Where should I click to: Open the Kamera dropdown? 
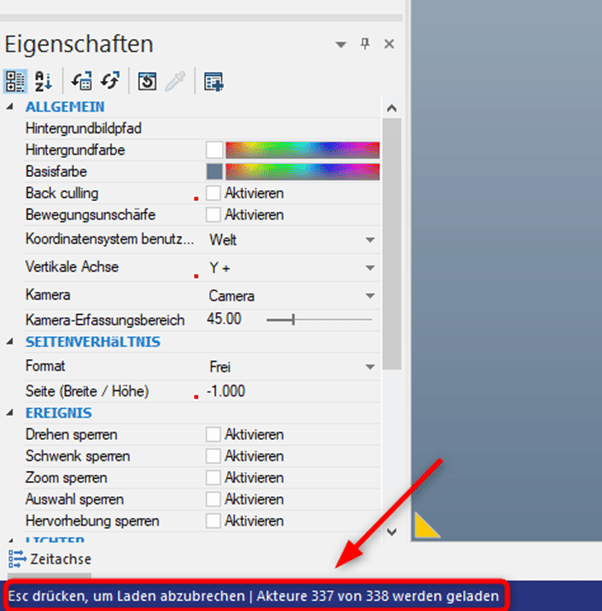click(370, 296)
